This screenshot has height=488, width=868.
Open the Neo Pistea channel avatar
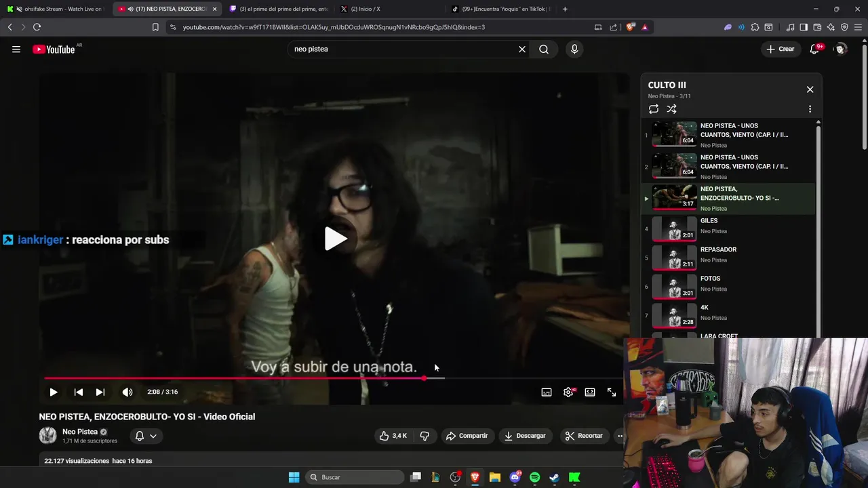[x=47, y=436]
